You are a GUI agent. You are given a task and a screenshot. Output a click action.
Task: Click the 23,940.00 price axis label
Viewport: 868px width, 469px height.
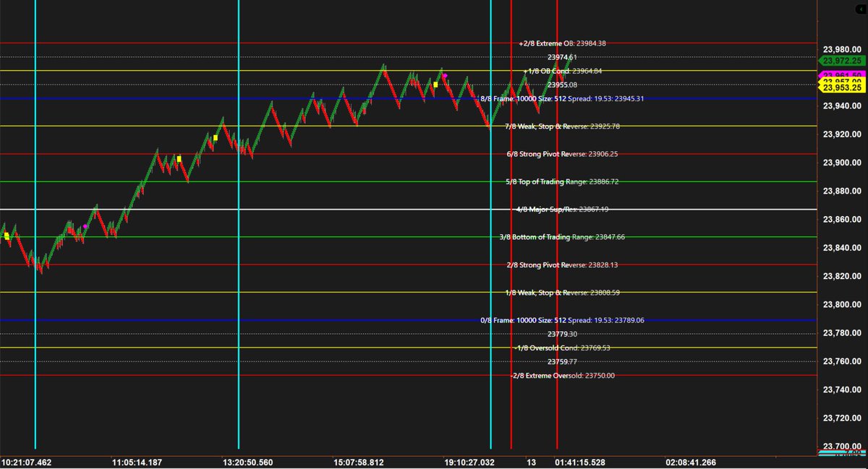[x=841, y=106]
